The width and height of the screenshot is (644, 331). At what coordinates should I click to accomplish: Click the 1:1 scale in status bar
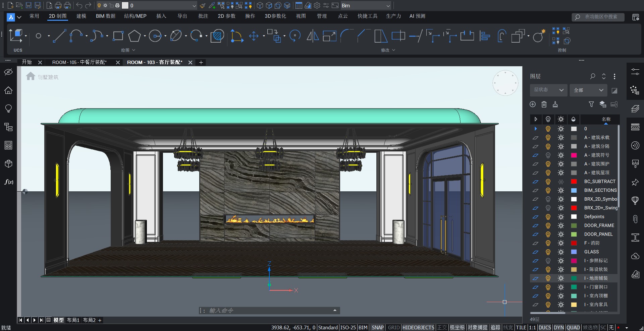click(532, 327)
